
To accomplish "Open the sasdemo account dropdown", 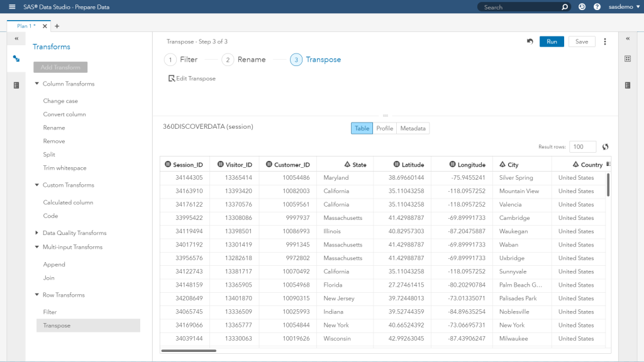I will [x=623, y=7].
